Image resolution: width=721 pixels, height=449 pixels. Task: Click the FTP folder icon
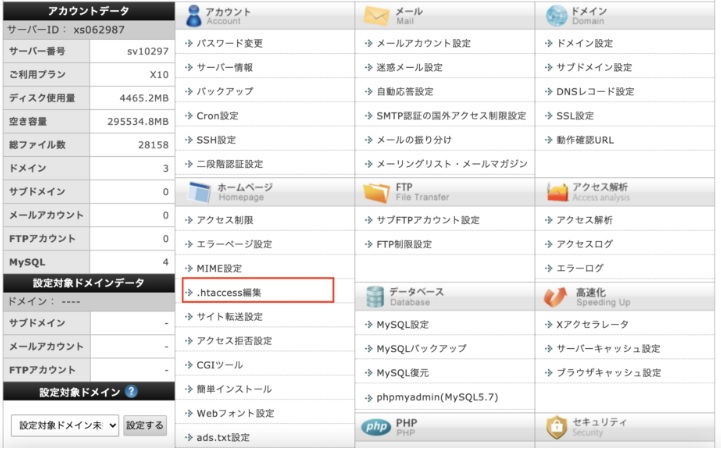[x=376, y=192]
